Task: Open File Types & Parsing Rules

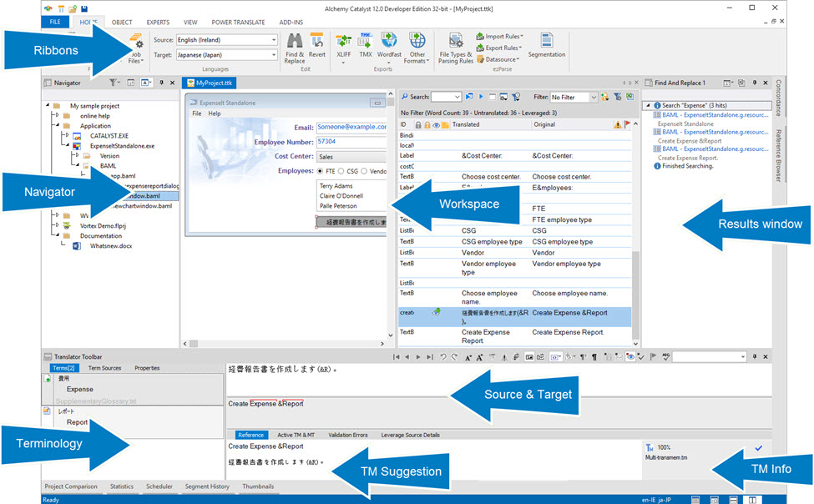Action: [455, 48]
